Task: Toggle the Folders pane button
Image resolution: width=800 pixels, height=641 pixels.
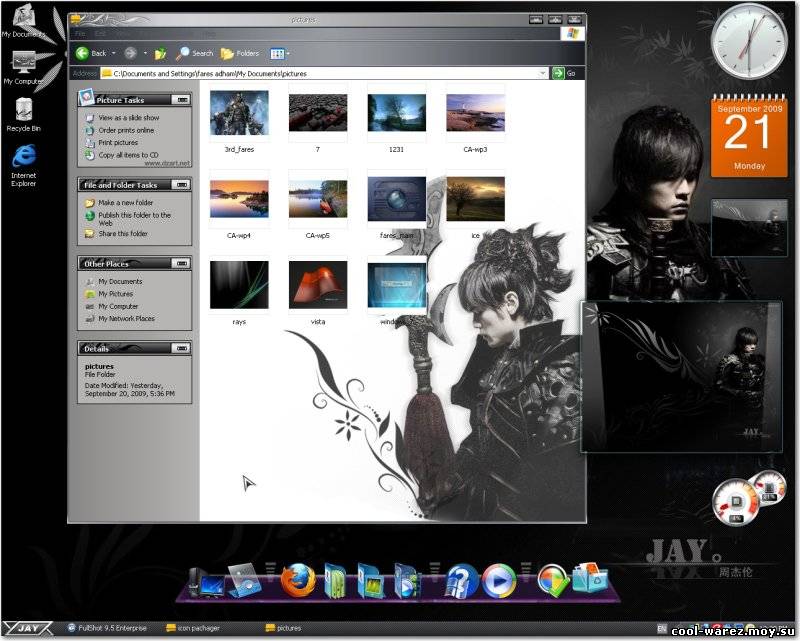Action: (240, 53)
